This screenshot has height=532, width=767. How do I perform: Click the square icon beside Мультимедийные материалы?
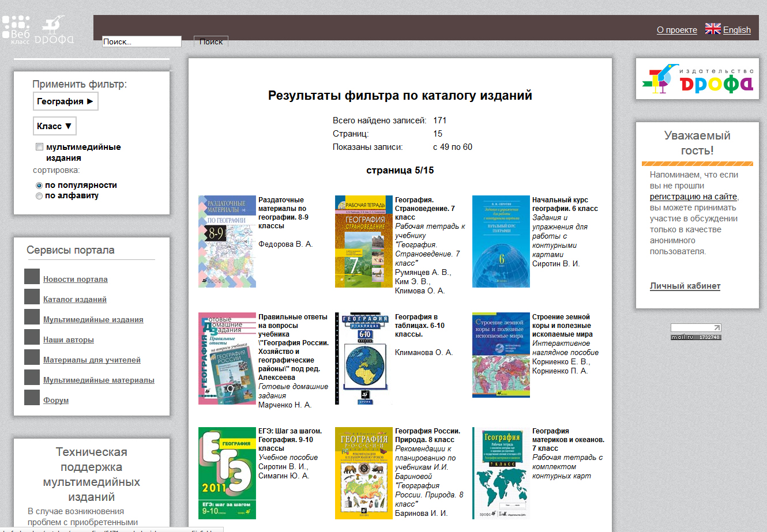click(32, 378)
